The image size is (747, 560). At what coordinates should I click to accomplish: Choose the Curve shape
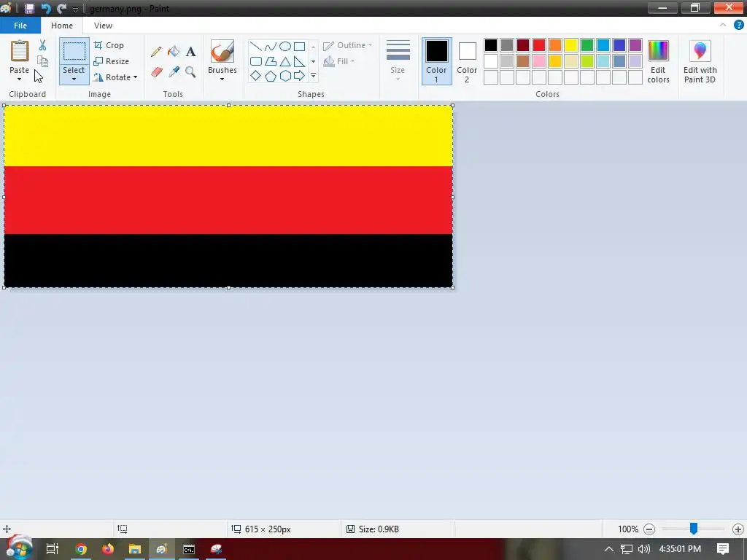click(271, 46)
